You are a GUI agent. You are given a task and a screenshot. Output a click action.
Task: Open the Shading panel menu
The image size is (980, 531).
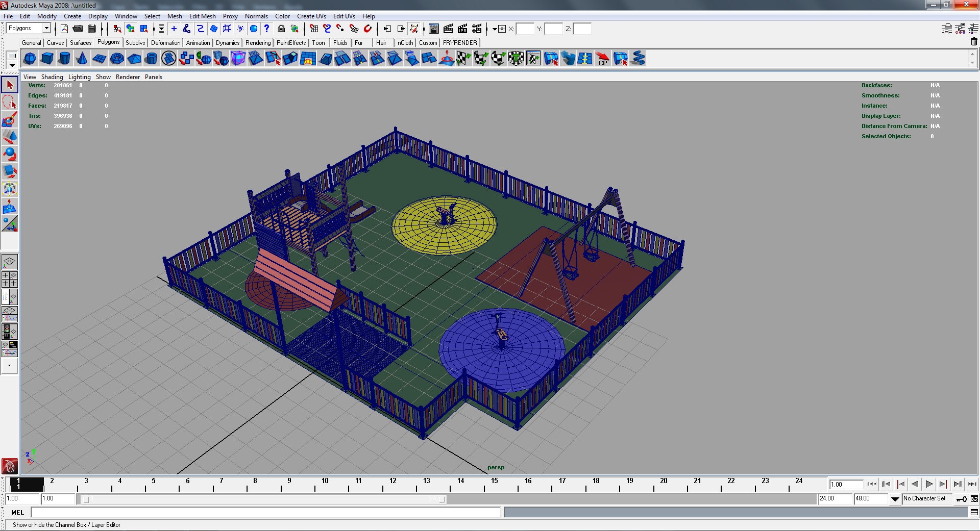pyautogui.click(x=52, y=77)
